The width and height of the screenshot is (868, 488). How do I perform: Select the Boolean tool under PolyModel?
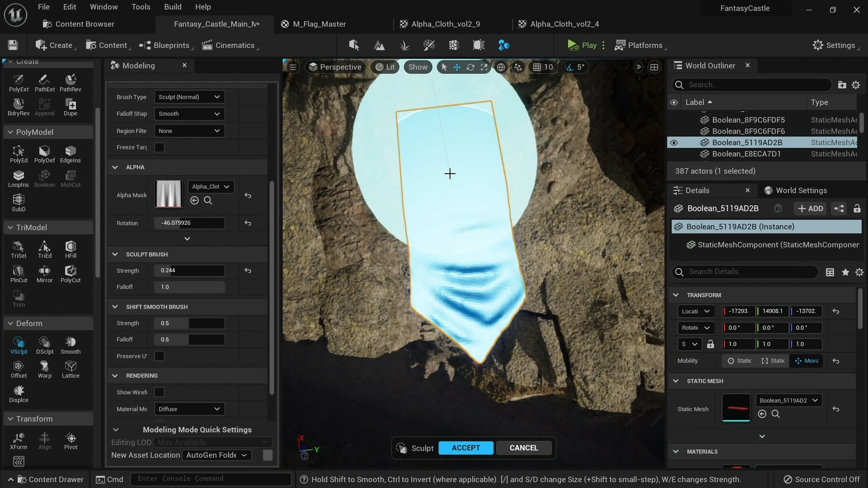pos(44,177)
